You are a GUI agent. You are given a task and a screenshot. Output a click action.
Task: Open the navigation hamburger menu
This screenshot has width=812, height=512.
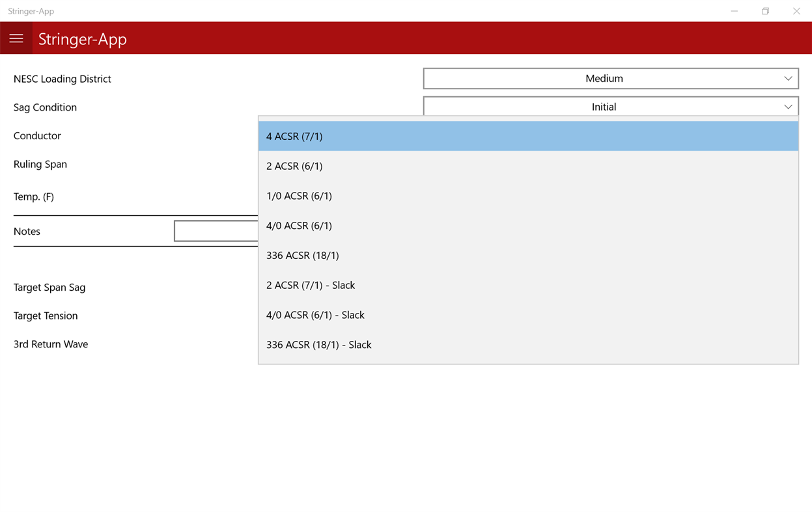click(16, 38)
